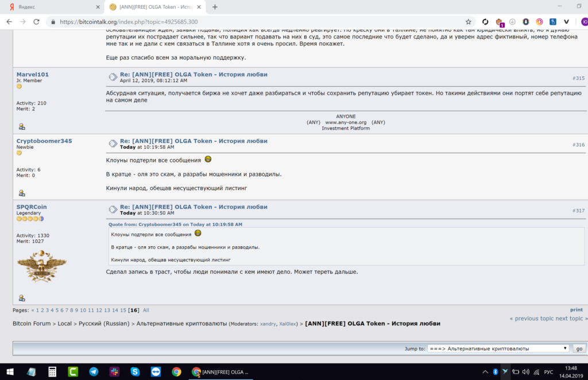The image size is (588, 380).
Task: Click message icon of post #315
Action: point(113,77)
